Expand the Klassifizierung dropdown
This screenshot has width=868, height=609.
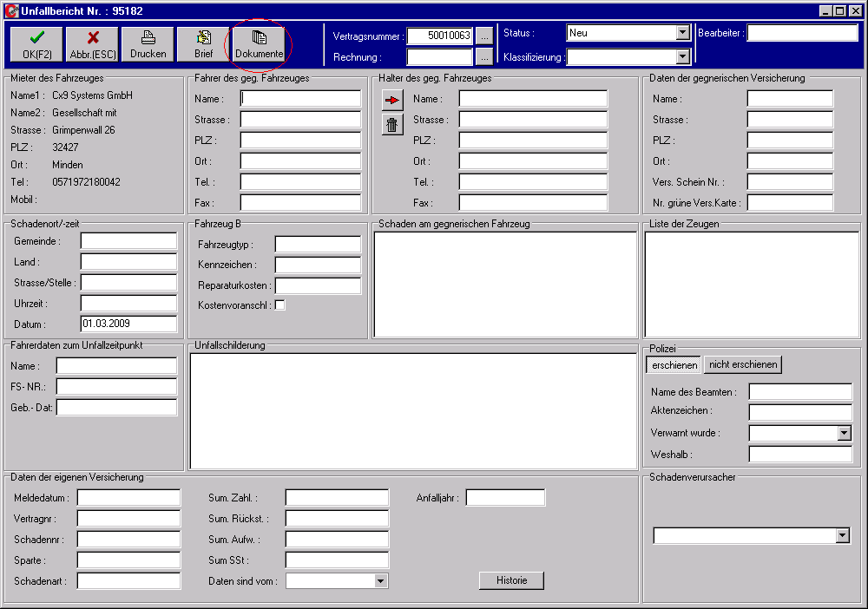(x=682, y=57)
